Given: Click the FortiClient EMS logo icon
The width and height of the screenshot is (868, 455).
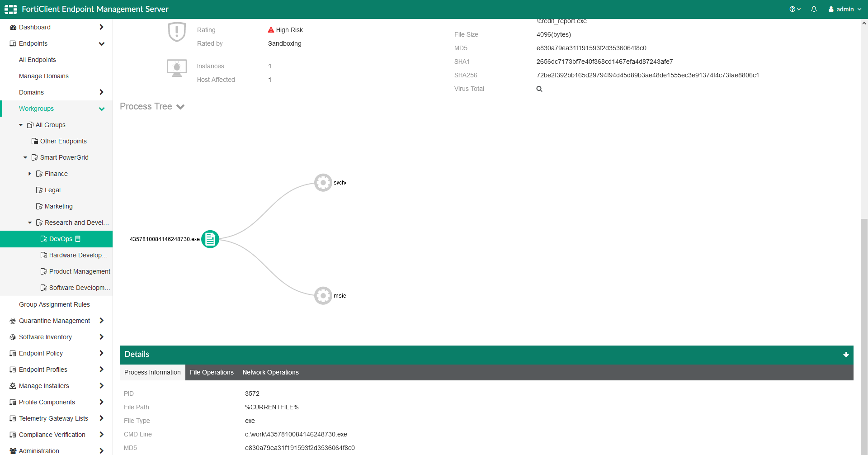Looking at the screenshot, I should tap(11, 9).
